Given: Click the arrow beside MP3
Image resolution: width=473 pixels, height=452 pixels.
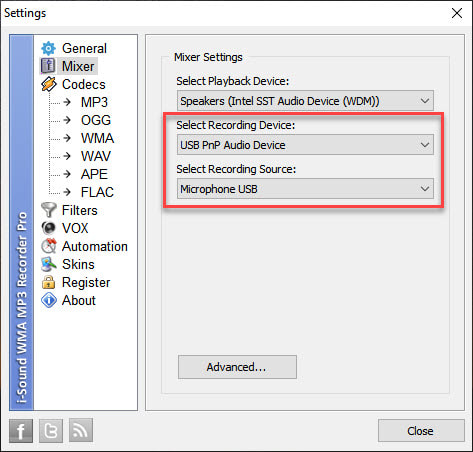Looking at the screenshot, I should click(67, 102).
